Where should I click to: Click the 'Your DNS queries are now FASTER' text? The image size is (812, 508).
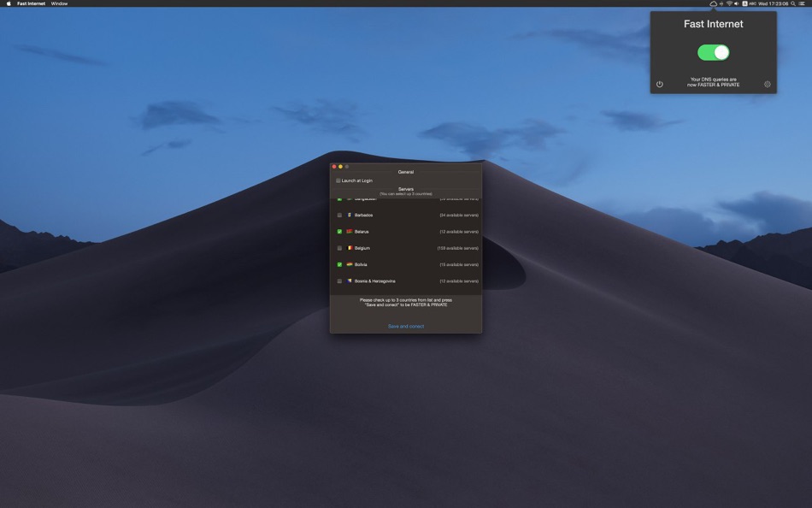713,82
